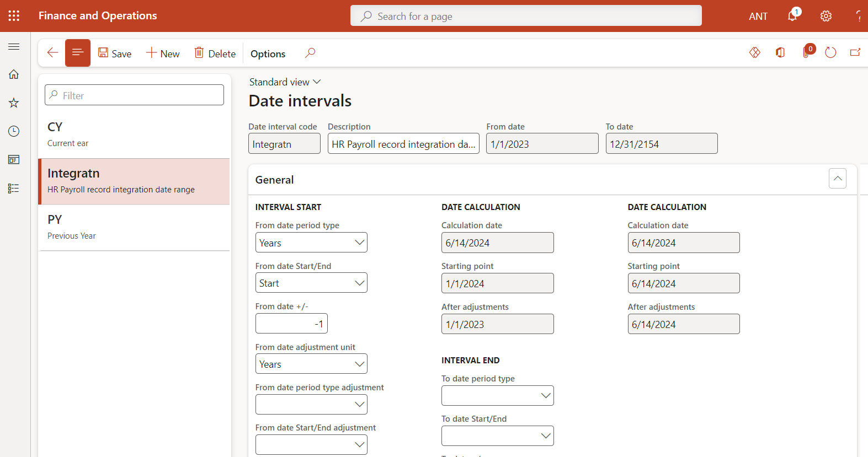Click the interval start Starting point 1/1/2024
This screenshot has height=457, width=868.
pos(497,283)
